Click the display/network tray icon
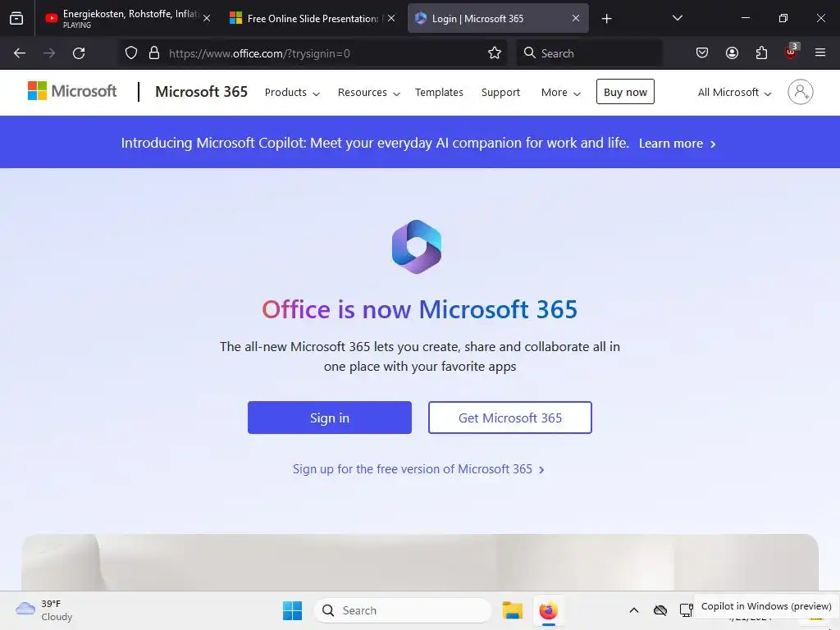This screenshot has height=630, width=840. (x=687, y=610)
